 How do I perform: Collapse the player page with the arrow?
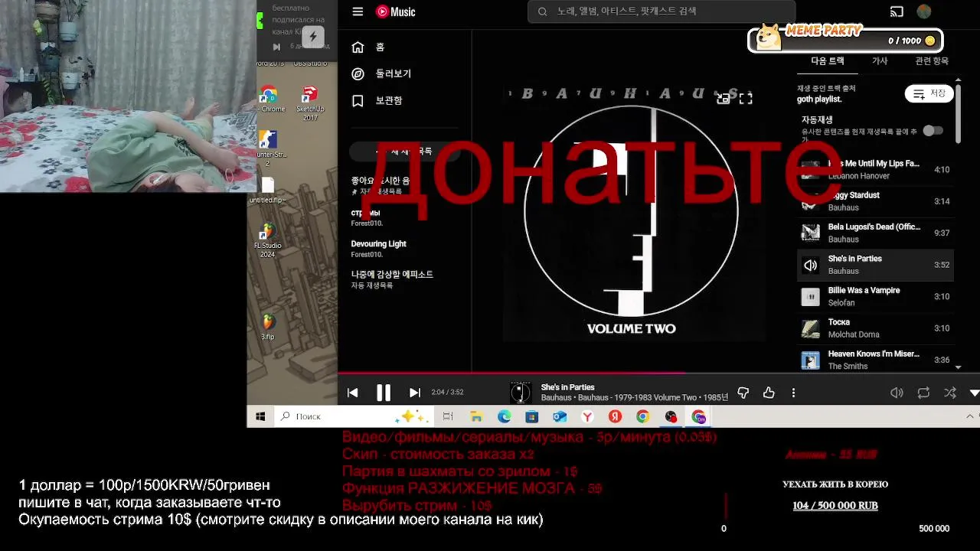tap(974, 393)
